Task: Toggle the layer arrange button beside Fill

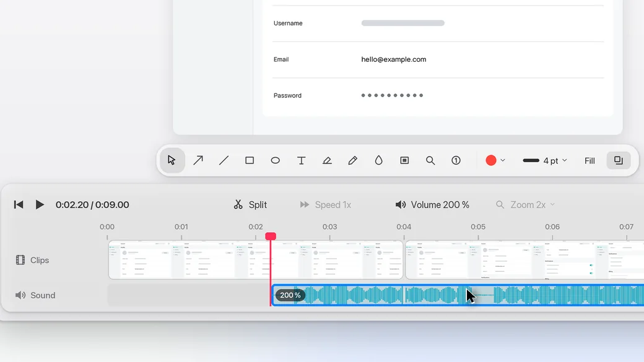Action: coord(619,160)
